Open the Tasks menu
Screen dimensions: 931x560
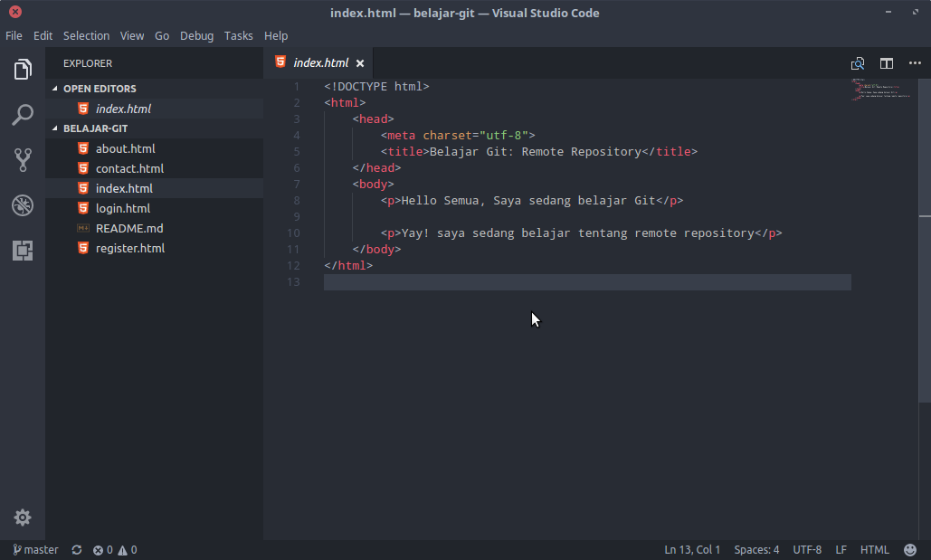click(239, 35)
